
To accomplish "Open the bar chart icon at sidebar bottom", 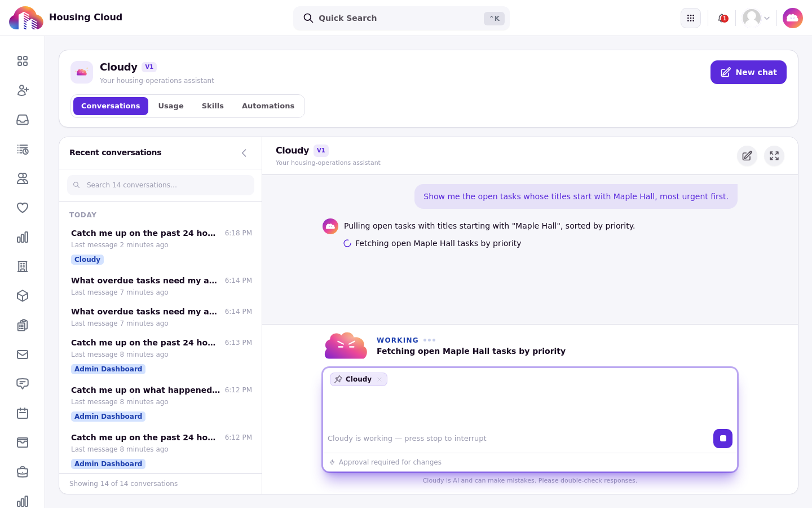I will click(x=23, y=501).
